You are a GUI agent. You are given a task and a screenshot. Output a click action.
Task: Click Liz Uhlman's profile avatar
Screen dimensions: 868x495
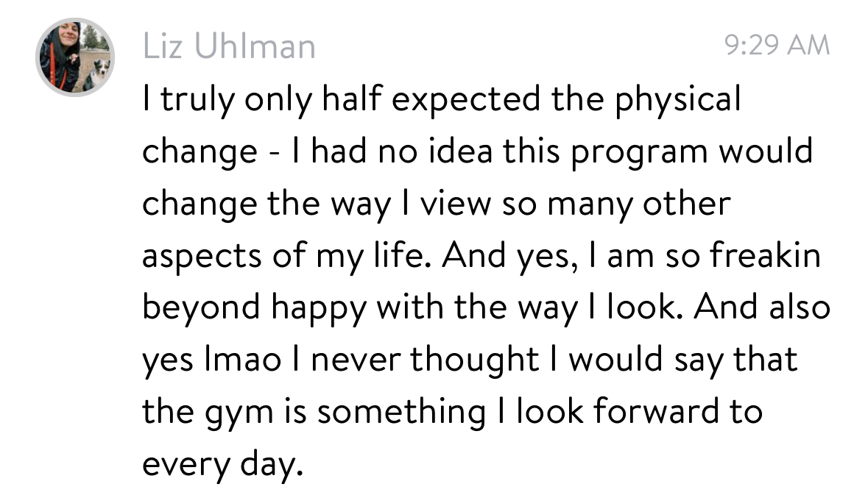(x=75, y=58)
